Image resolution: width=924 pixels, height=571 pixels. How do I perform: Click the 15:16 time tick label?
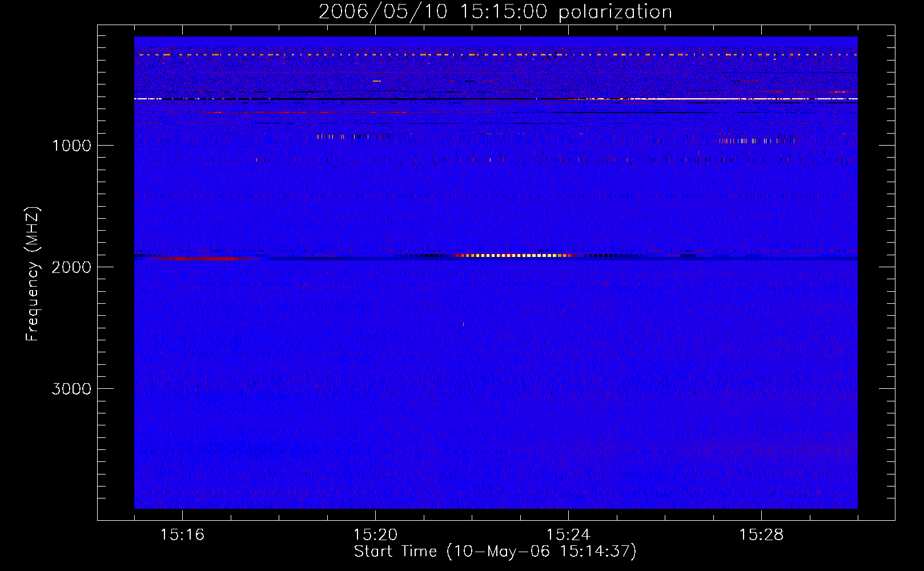(x=182, y=534)
